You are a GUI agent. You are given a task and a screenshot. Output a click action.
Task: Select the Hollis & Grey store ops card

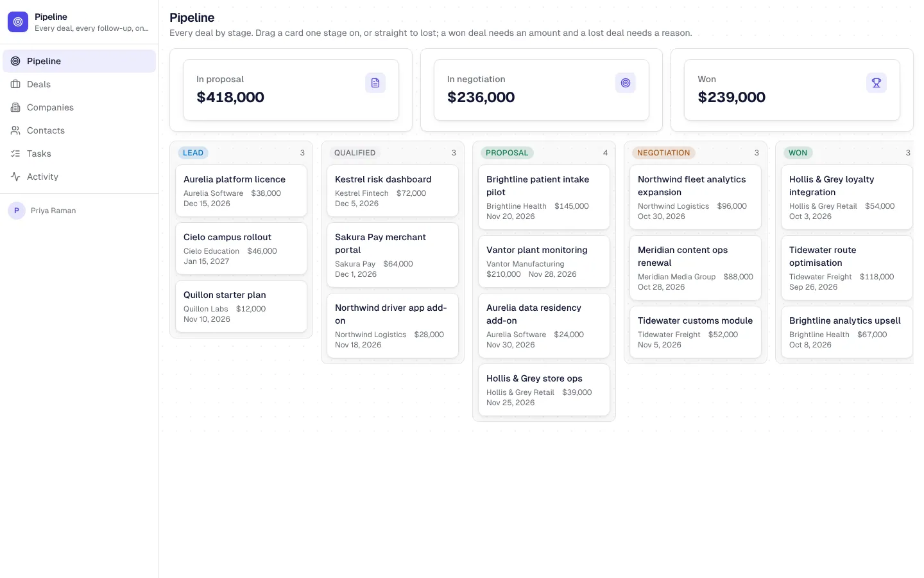544,390
